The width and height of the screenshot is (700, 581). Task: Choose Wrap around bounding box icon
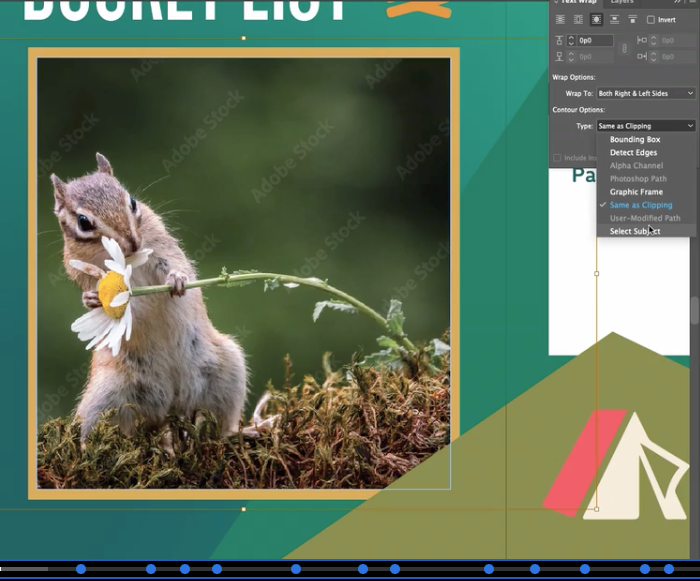tap(578, 20)
